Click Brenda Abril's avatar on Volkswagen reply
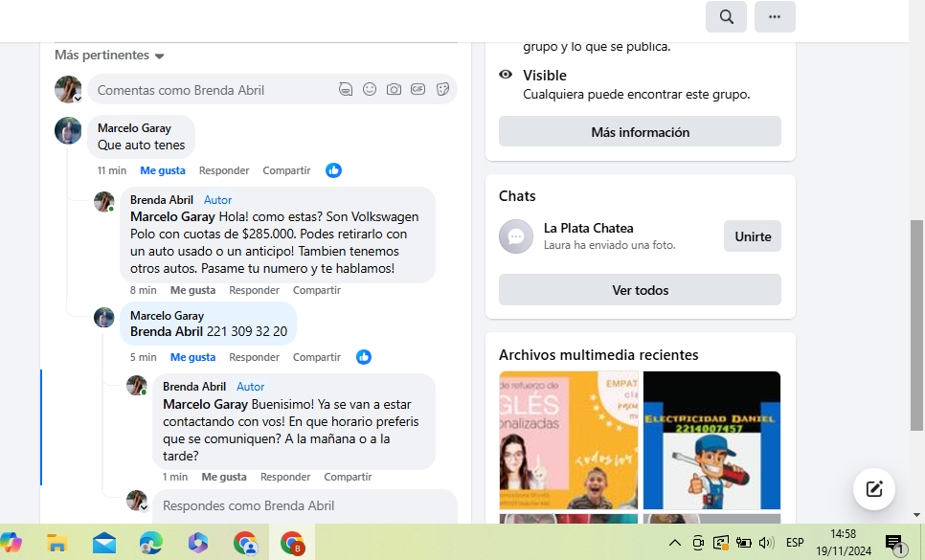 point(103,202)
